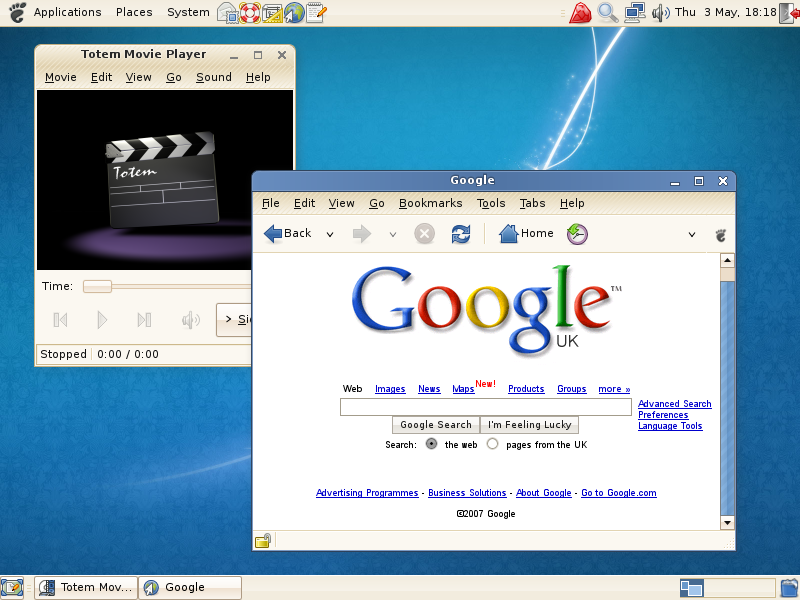This screenshot has width=800, height=600.
Task: Click the "more »" link on Google
Action: tap(614, 389)
